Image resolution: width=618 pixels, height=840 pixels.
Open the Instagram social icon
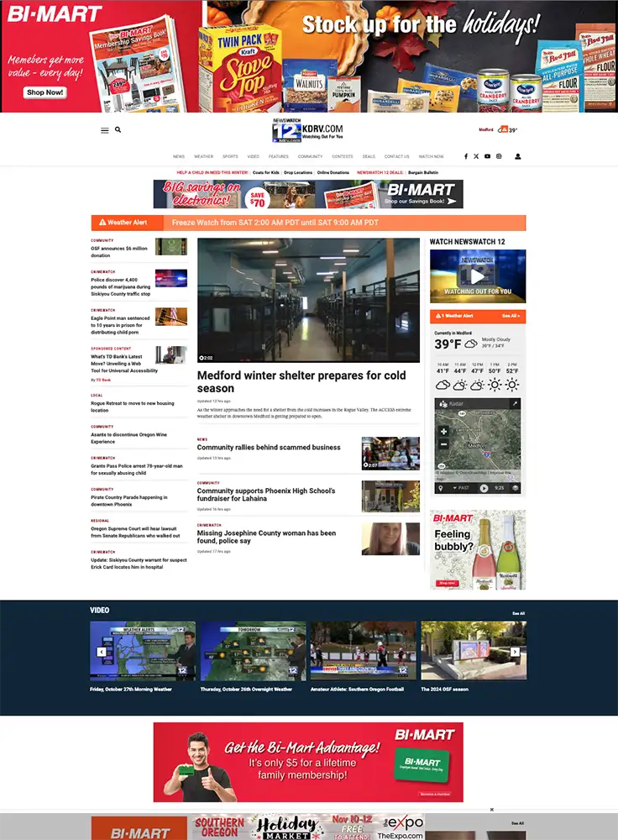pos(499,156)
